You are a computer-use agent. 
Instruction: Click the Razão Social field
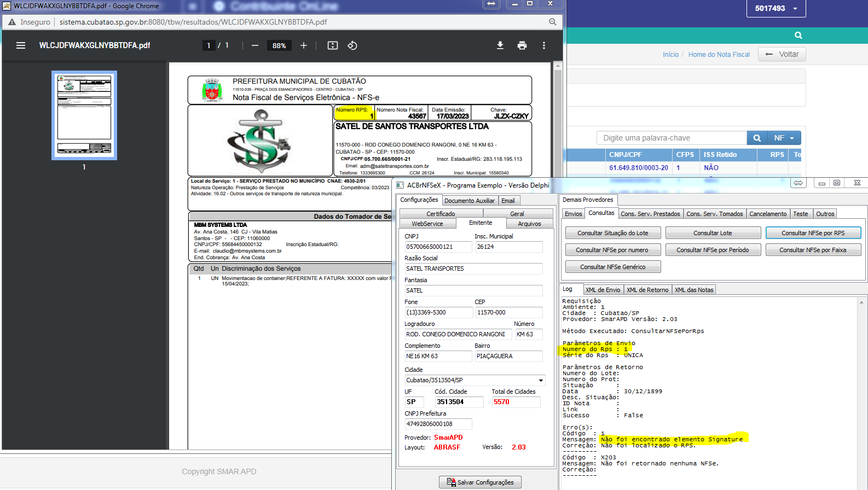(474, 269)
